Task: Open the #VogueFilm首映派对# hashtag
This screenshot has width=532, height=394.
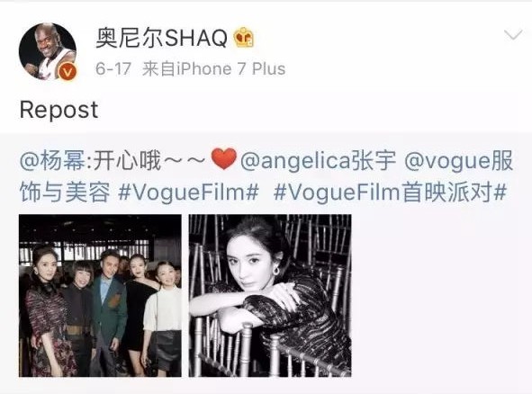Action: pos(390,192)
